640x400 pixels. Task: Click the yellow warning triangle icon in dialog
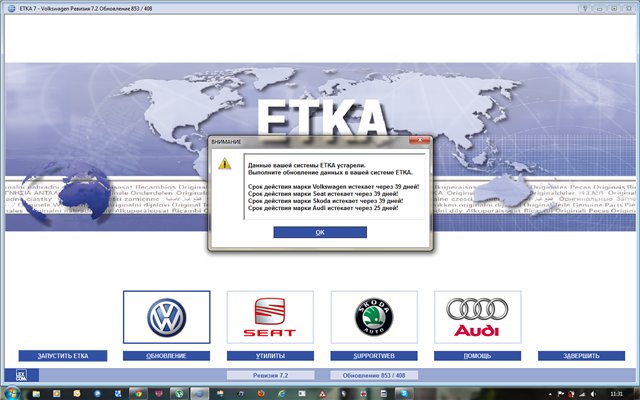(x=224, y=164)
